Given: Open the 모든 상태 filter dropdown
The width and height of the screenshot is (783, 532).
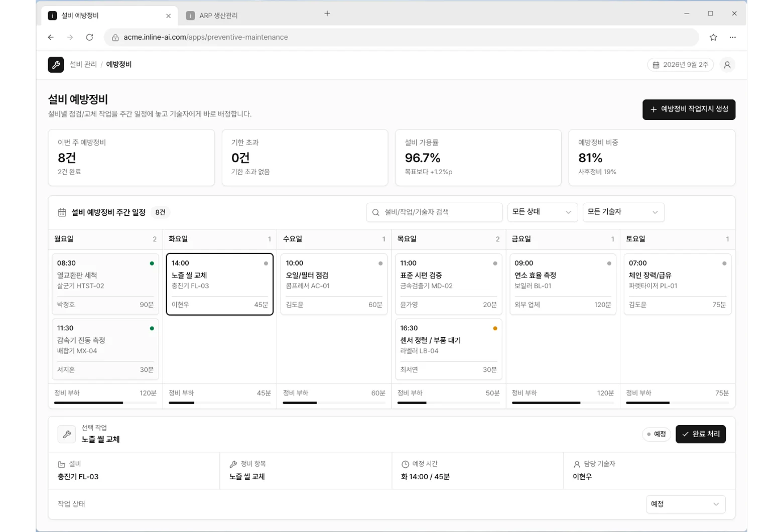Looking at the screenshot, I should (542, 212).
